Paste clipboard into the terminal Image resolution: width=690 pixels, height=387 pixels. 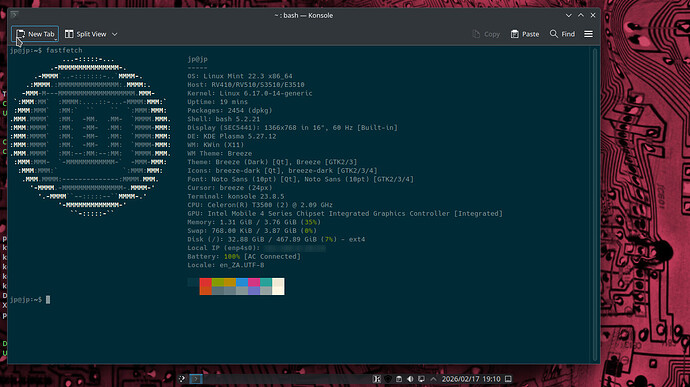tap(525, 34)
